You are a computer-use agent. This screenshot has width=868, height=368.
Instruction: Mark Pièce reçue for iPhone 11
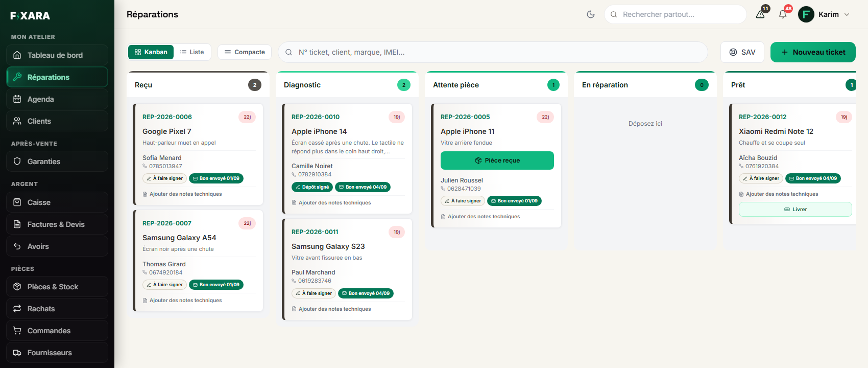point(497,160)
